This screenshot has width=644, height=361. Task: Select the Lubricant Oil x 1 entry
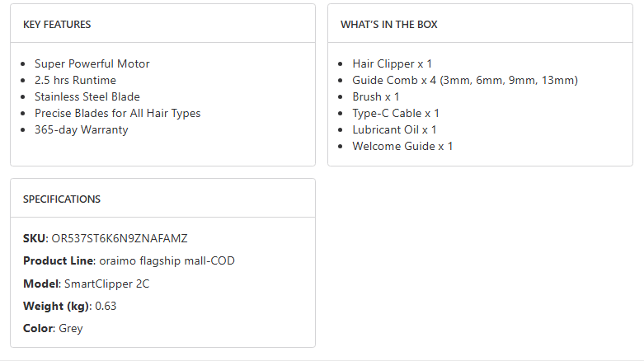[x=395, y=129]
